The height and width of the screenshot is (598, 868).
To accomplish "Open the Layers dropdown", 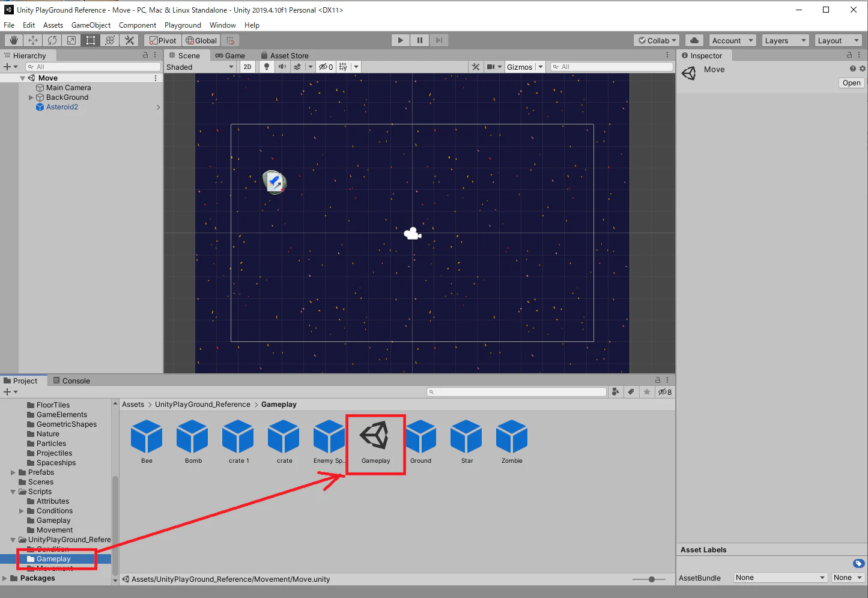I will tap(785, 40).
